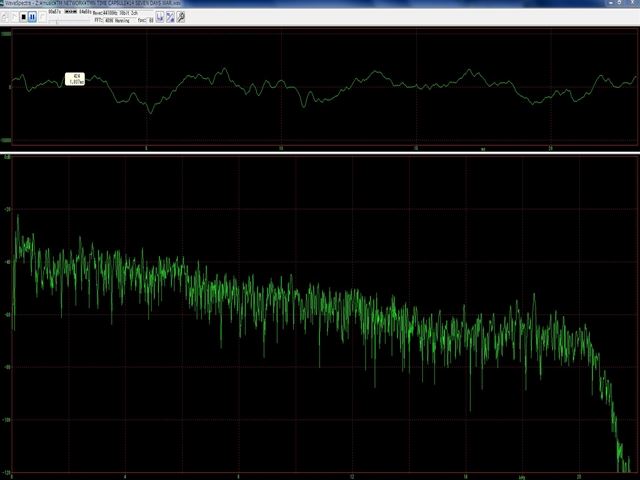Click the elapsed time readout in the toolbar

(54, 12)
